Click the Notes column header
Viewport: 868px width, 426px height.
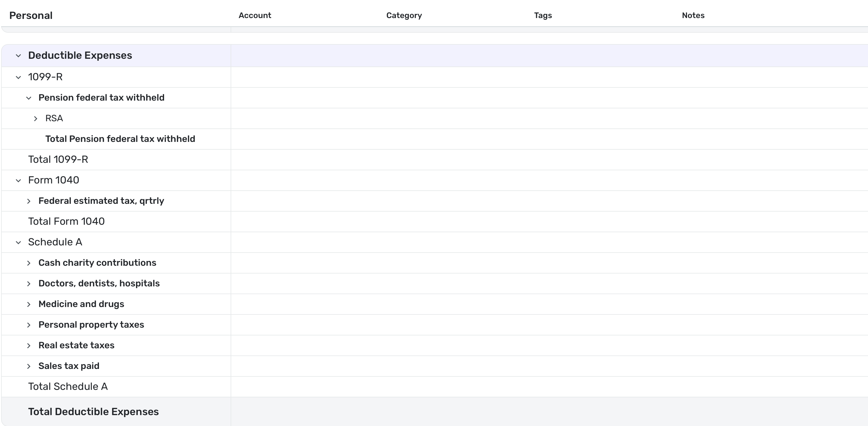pos(693,15)
